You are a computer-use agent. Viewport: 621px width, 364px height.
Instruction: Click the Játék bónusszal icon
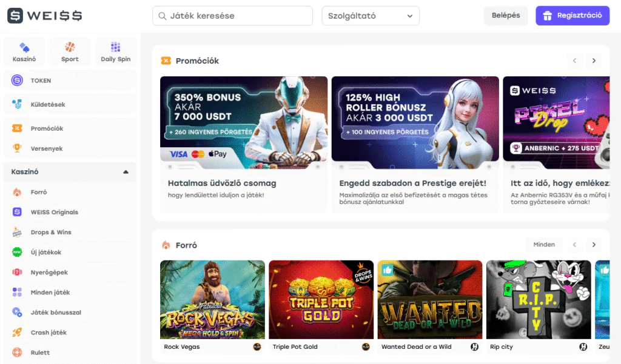point(17,312)
